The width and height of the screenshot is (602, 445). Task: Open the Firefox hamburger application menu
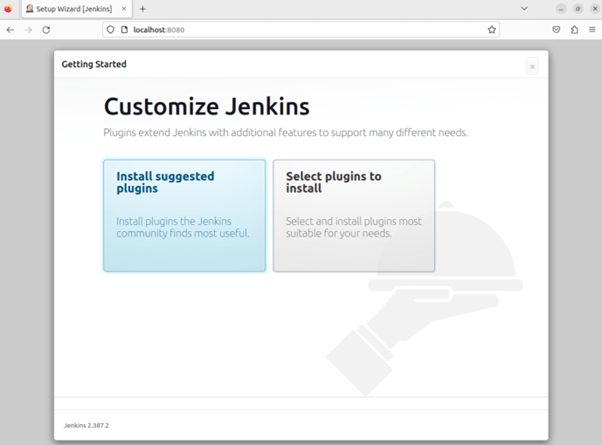(592, 30)
